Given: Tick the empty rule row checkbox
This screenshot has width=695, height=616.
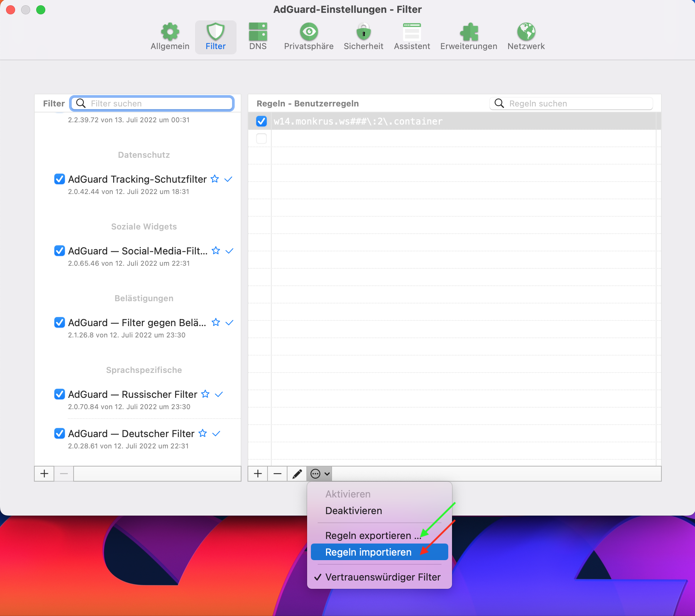Looking at the screenshot, I should click(261, 139).
